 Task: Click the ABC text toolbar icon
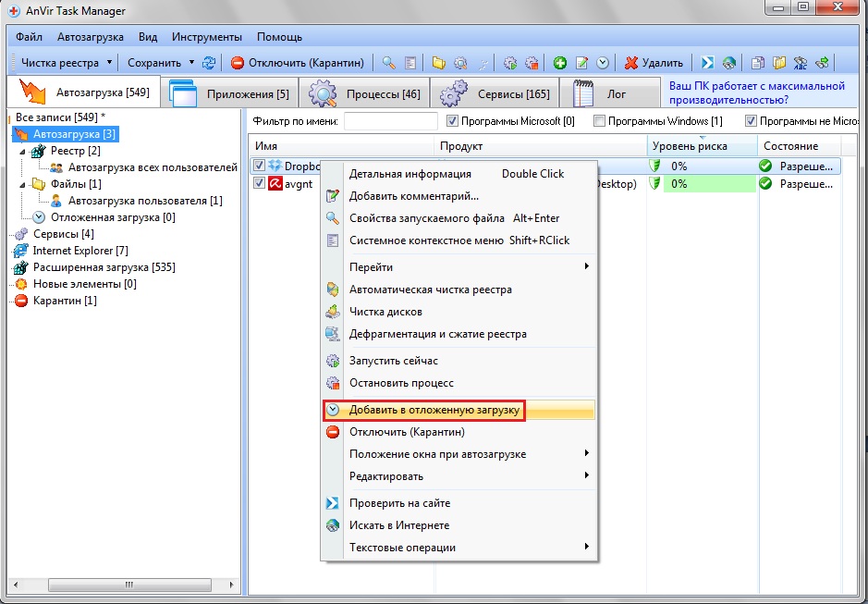[801, 63]
